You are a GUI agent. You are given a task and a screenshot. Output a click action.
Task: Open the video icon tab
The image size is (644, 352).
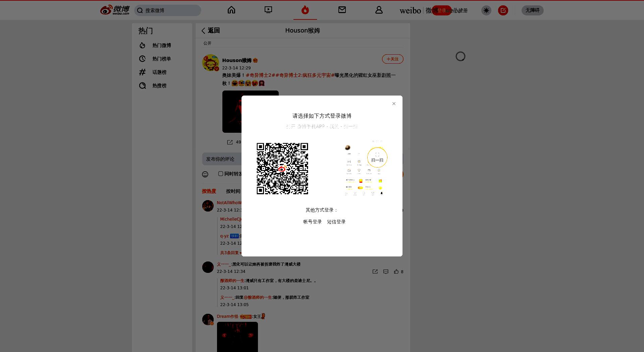click(268, 10)
